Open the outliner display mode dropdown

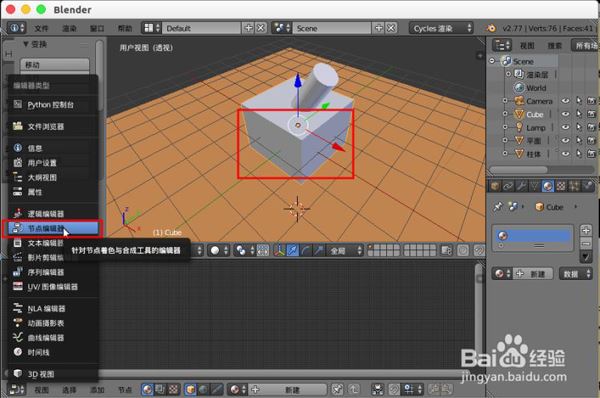(x=585, y=46)
